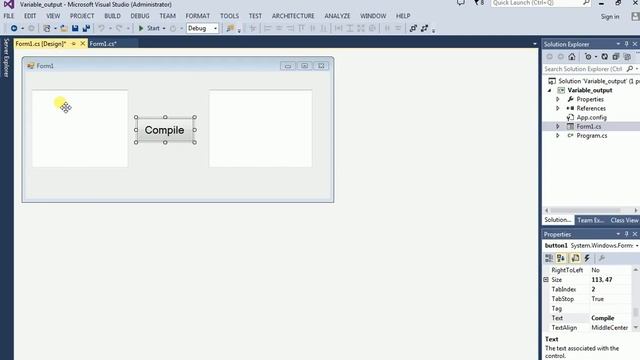Open the button1 object selector dropdown
Screen dimensions: 640x360
point(637,246)
